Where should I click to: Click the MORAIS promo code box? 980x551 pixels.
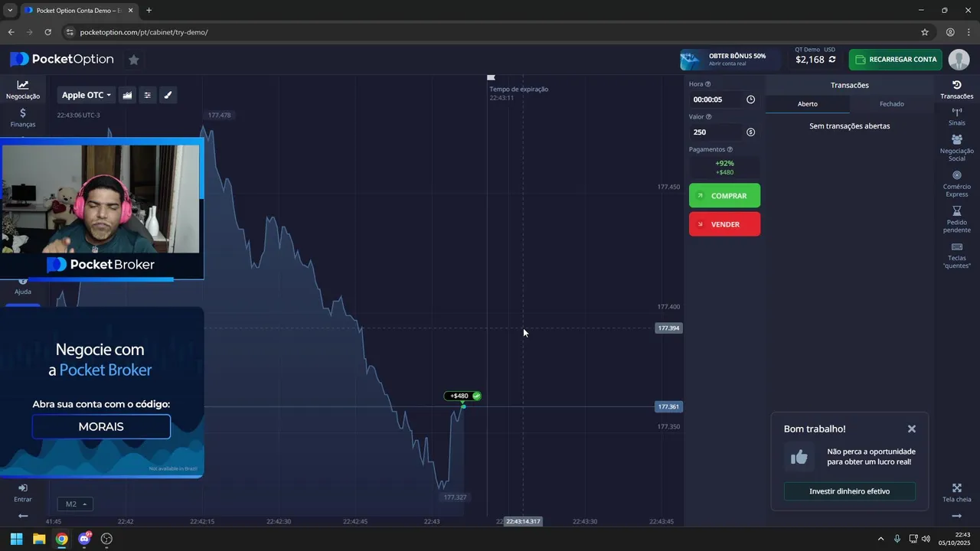click(x=101, y=426)
